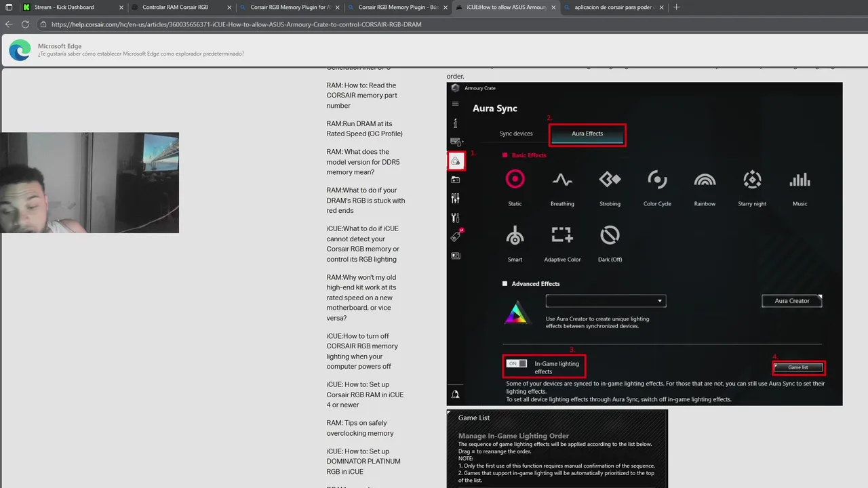
Task: Close the active iCUE:How to allow ASUS tab
Action: (553, 7)
